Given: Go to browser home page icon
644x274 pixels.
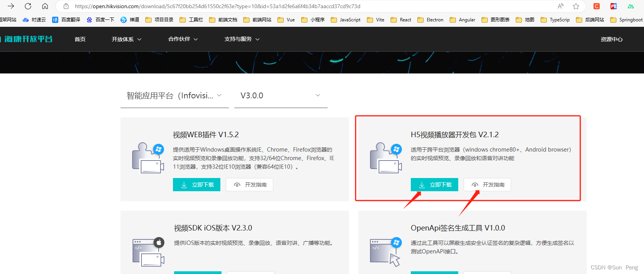Looking at the screenshot, I should click(45, 6).
